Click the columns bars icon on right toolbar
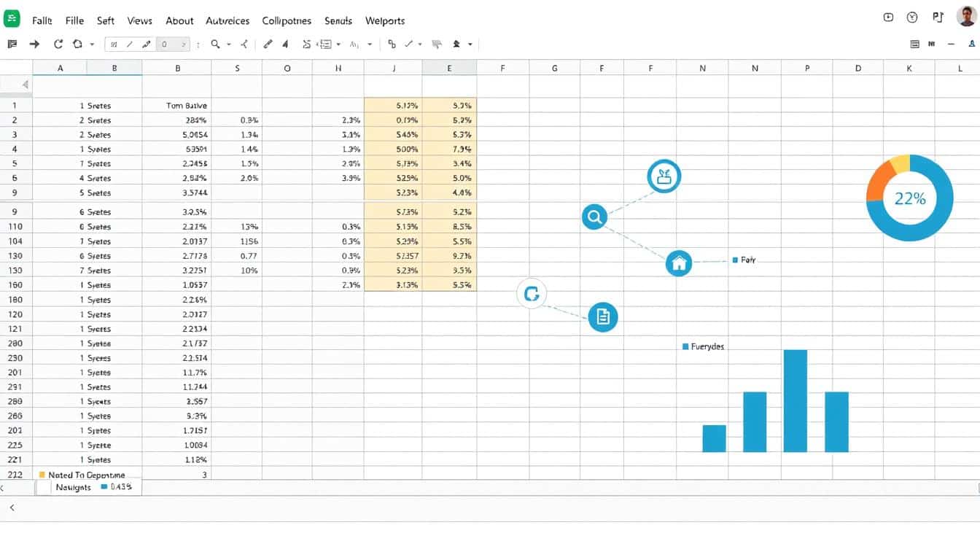Image resolution: width=980 pixels, height=560 pixels. [x=932, y=44]
